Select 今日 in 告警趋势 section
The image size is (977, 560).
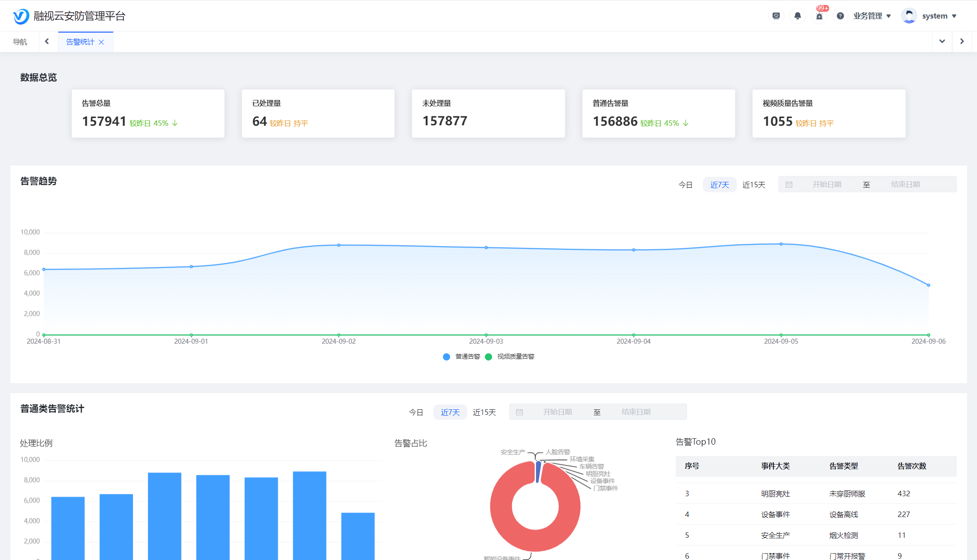tap(685, 185)
